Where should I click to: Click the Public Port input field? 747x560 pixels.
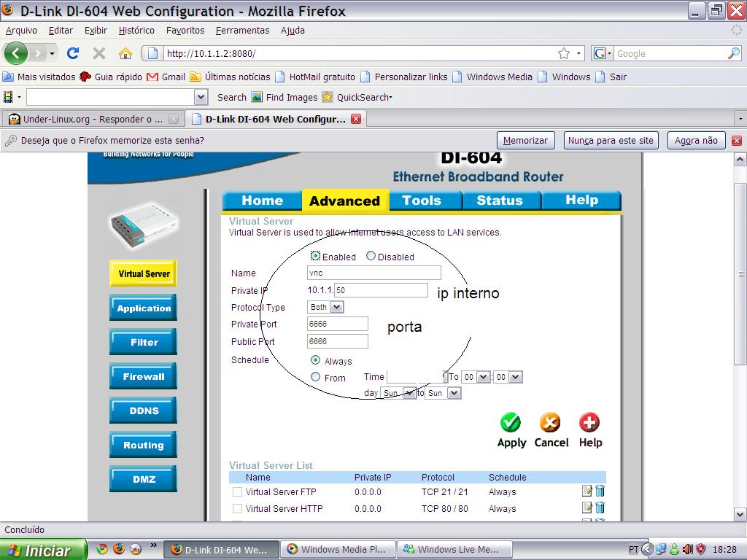(x=338, y=341)
